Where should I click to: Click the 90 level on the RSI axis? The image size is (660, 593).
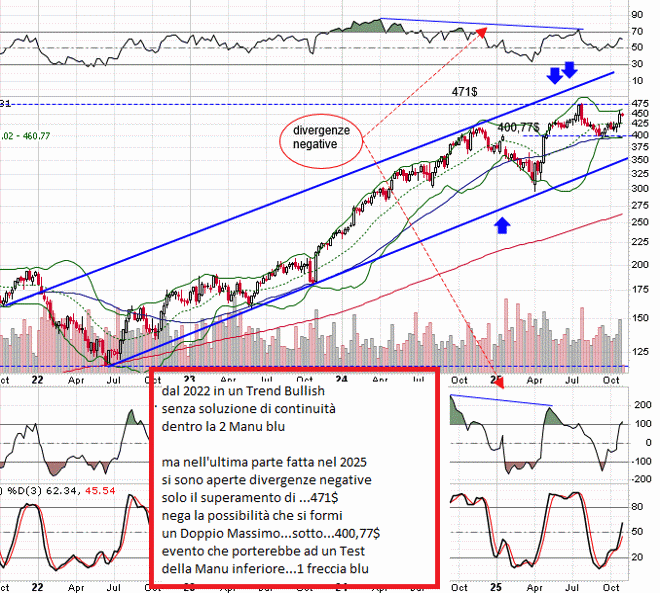pos(638,16)
